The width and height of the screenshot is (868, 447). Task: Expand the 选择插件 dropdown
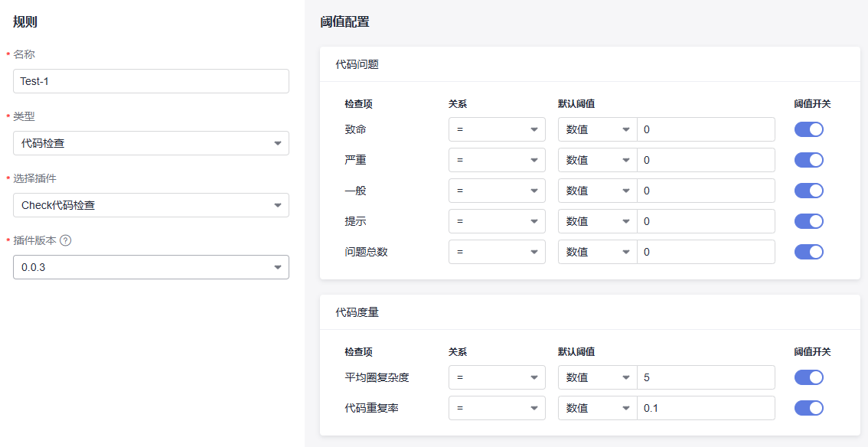tap(151, 205)
